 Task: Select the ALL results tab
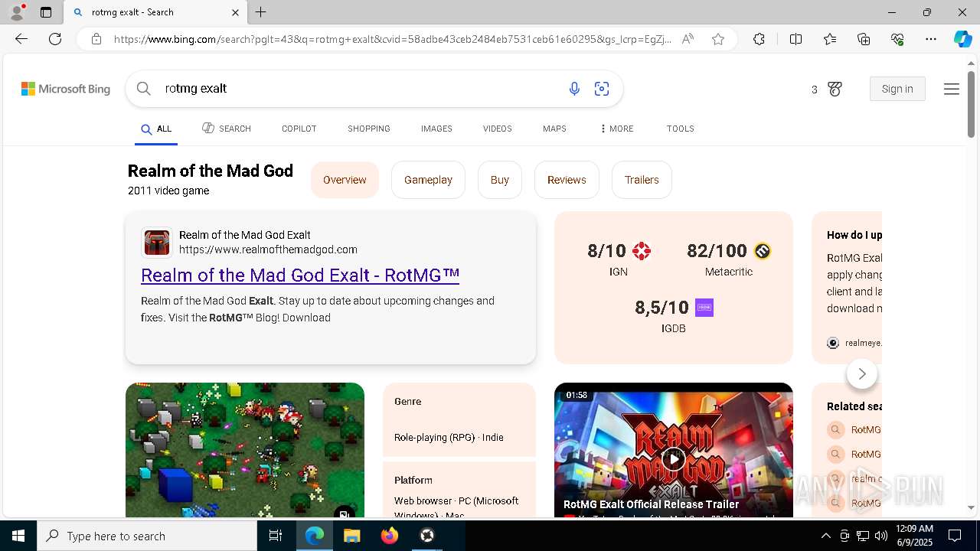click(156, 129)
